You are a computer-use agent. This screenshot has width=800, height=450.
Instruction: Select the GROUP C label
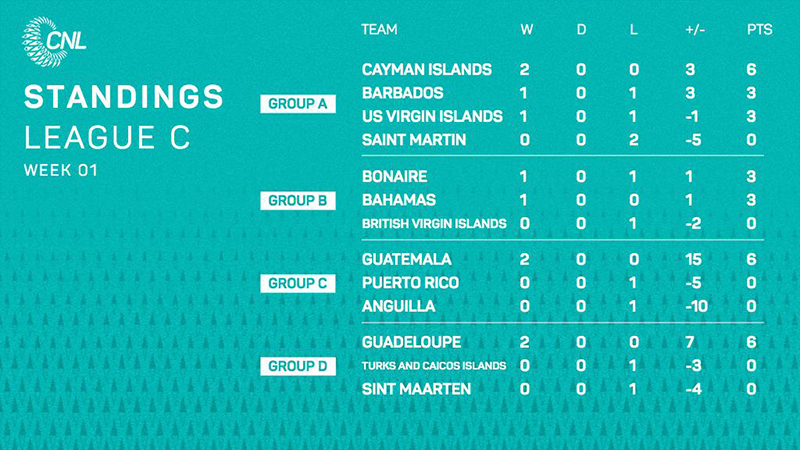point(298,283)
